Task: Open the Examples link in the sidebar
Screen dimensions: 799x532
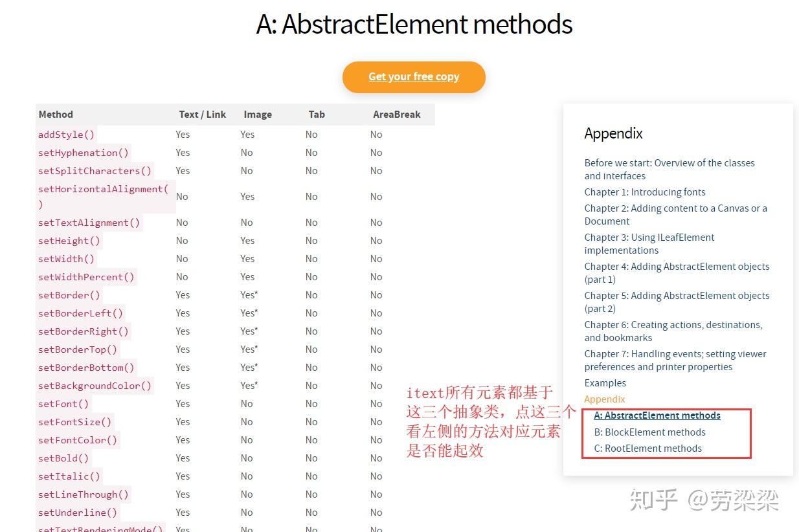Action: coord(605,382)
